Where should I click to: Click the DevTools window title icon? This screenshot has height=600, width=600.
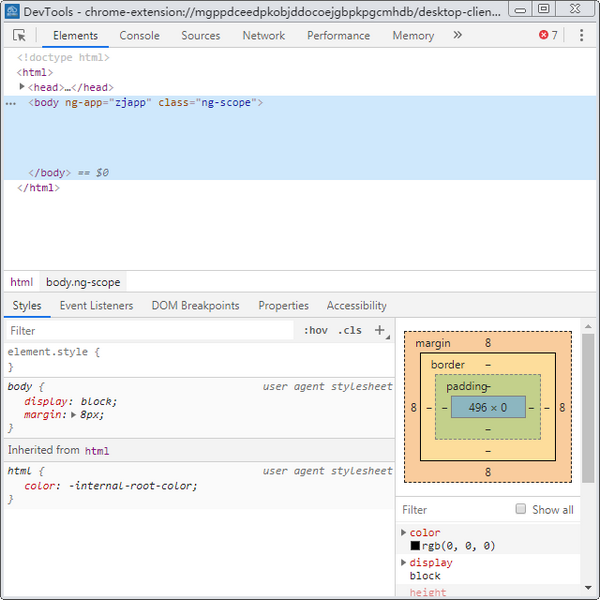coord(12,9)
